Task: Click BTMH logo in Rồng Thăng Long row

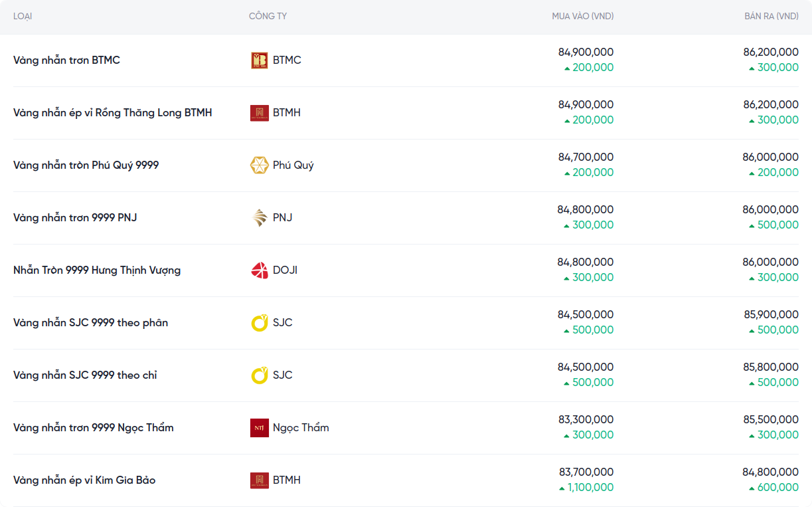Action: click(259, 113)
